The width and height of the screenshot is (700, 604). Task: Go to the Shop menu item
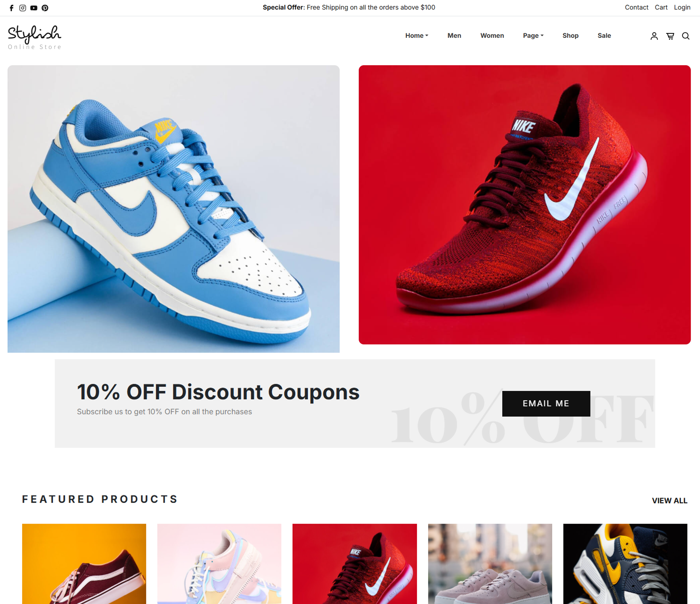tap(570, 35)
